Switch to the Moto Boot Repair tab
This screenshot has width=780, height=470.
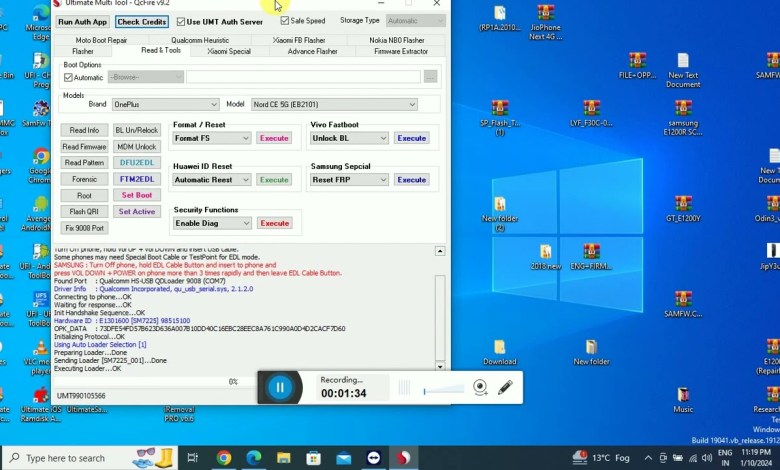click(101, 40)
